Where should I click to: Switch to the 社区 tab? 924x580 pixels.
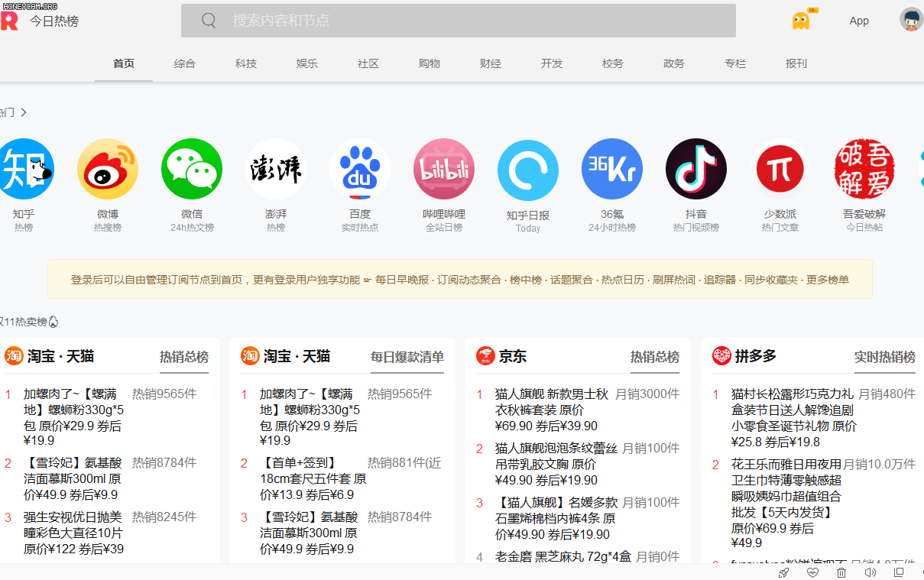[368, 63]
